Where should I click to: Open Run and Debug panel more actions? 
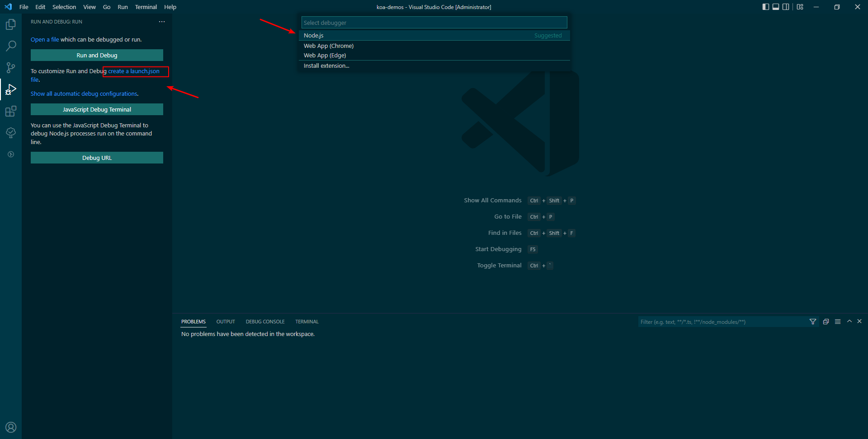162,22
